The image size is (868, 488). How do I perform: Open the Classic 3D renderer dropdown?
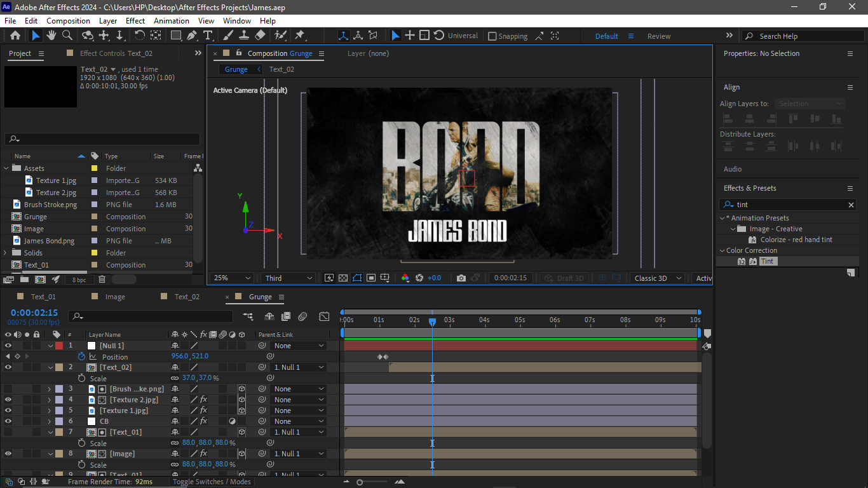click(658, 278)
